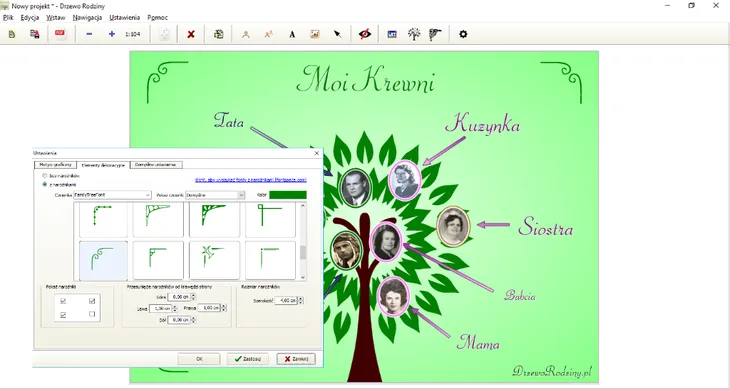Click the Prawa offset input field
Image resolution: width=730 pixels, height=389 pixels.
point(209,308)
